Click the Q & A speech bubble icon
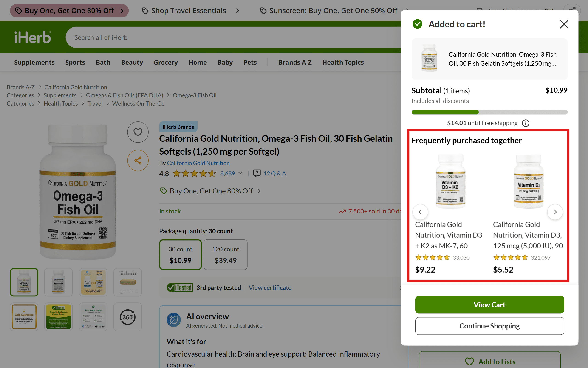This screenshot has width=588, height=368. pyautogui.click(x=257, y=173)
